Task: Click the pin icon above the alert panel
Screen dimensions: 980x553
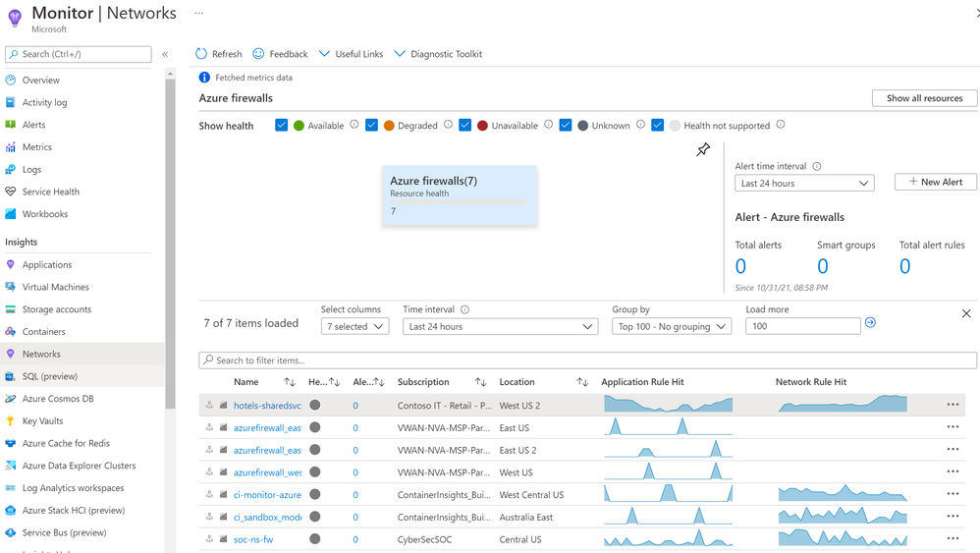Action: [x=703, y=150]
